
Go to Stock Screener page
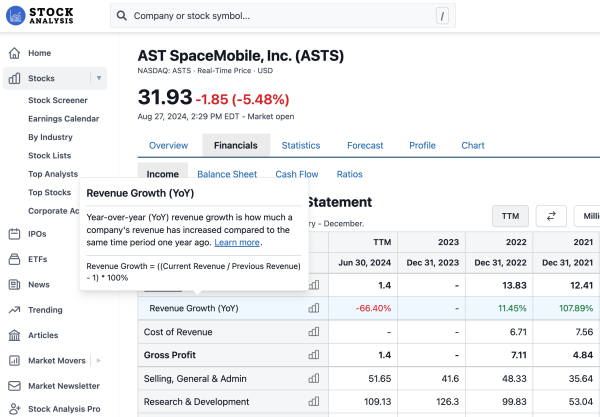pyautogui.click(x=58, y=100)
